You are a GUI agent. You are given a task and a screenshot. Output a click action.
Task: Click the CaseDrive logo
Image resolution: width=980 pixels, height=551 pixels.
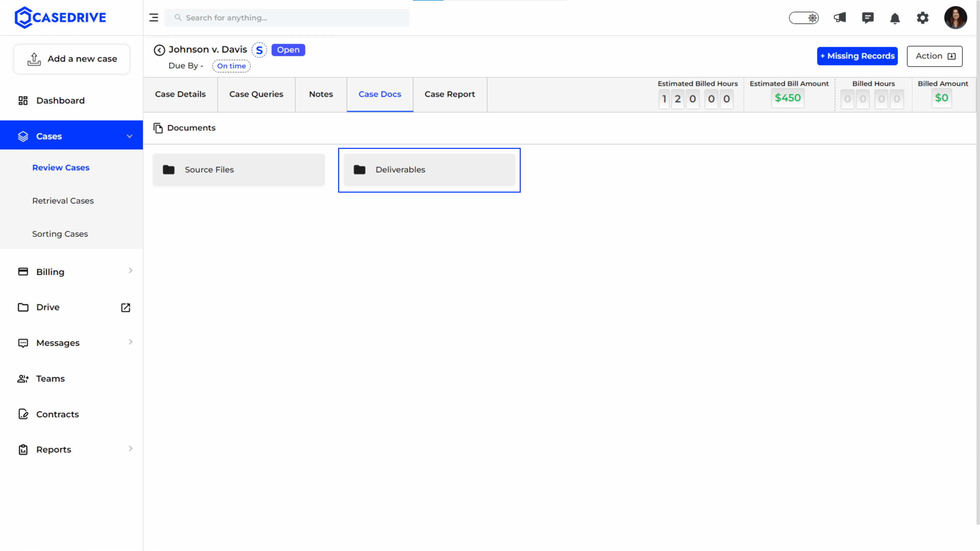60,17
